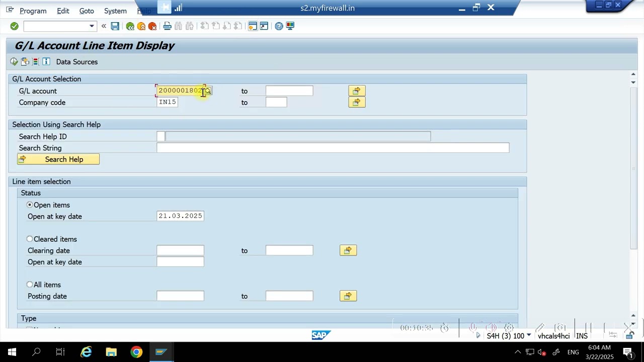Click the Find binoculars icon
Viewport: 644px width, 362px height.
[178, 26]
